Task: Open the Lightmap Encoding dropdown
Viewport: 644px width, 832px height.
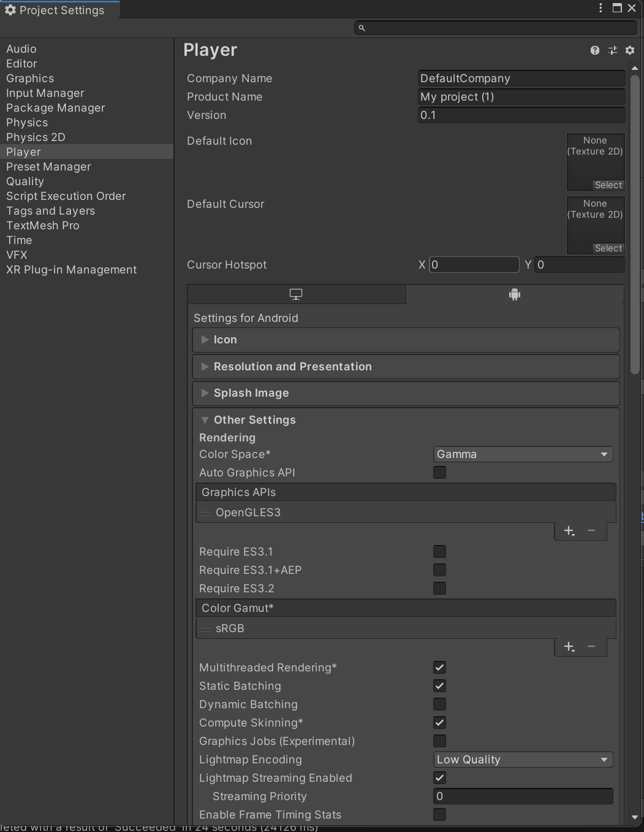Action: pos(523,760)
